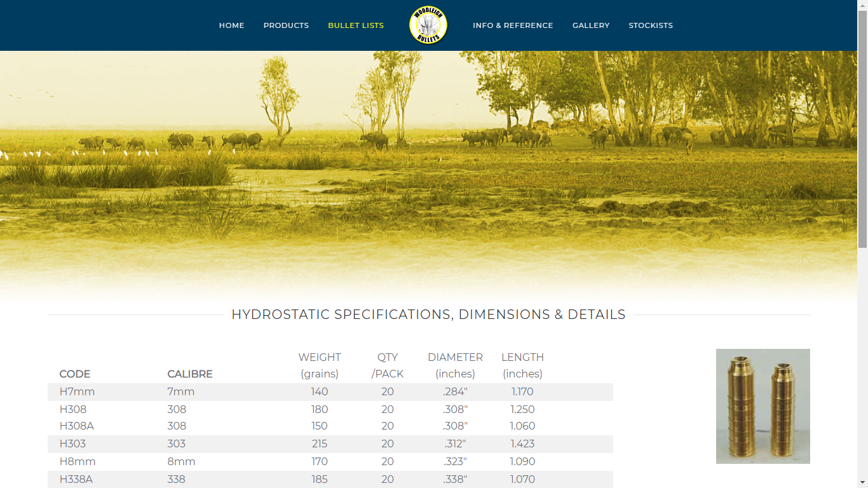
Task: Open the Home menu item
Action: [x=232, y=25]
